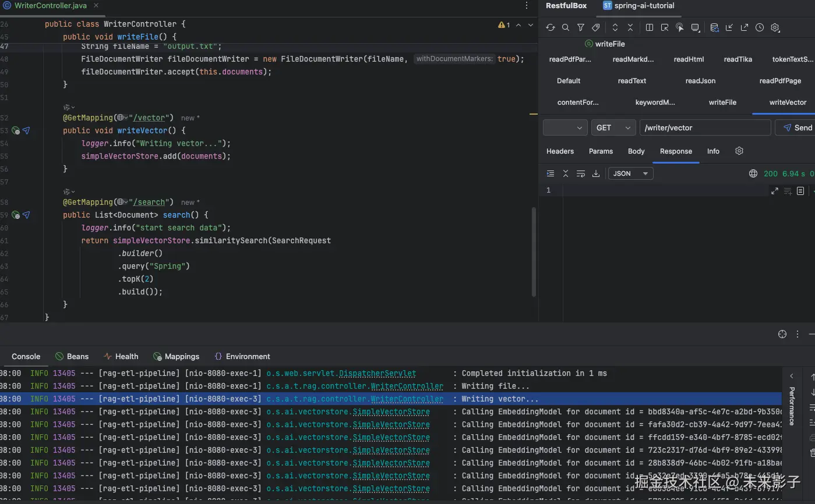Toggle soft-wrap in the response toolbar
This screenshot has width=815, height=504.
click(x=581, y=173)
